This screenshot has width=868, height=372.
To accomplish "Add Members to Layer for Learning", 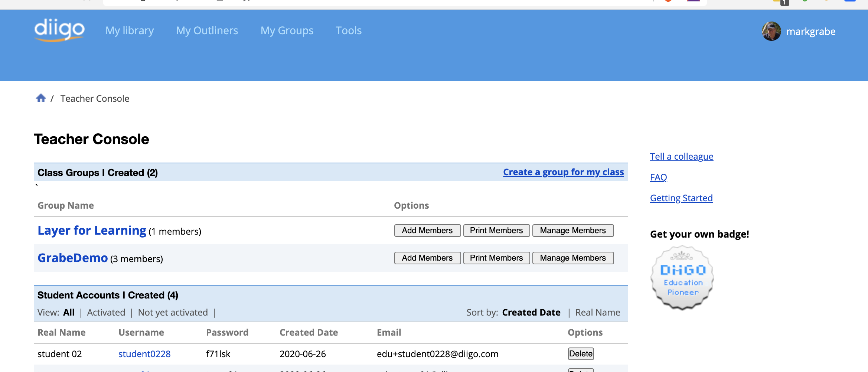I will tap(427, 231).
